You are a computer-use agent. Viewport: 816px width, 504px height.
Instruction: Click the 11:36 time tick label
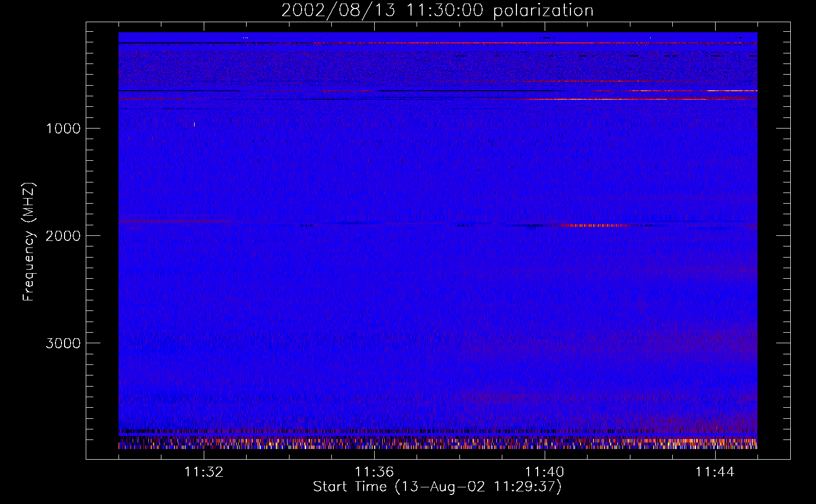pyautogui.click(x=374, y=472)
